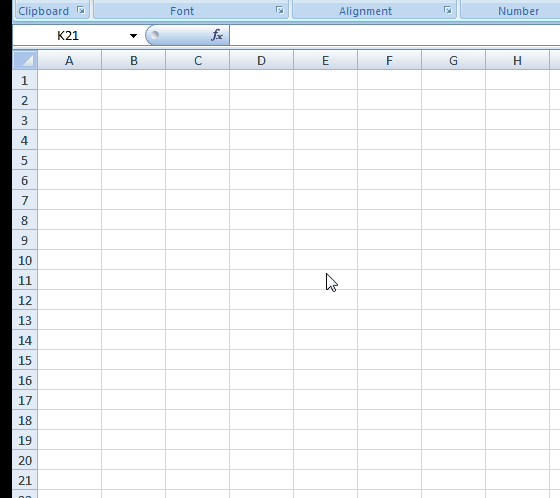Select row 20 header

point(25,460)
